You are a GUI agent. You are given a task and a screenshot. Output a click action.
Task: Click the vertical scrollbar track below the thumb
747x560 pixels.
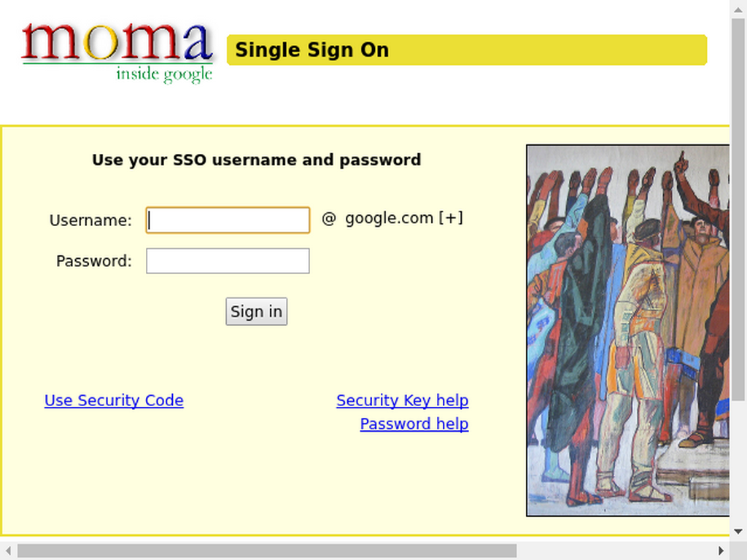click(738, 462)
